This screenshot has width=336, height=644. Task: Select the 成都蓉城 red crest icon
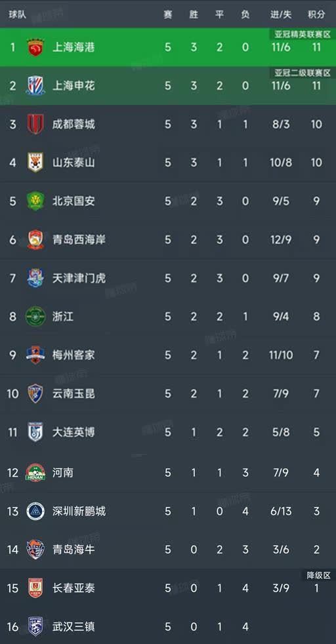35,124
